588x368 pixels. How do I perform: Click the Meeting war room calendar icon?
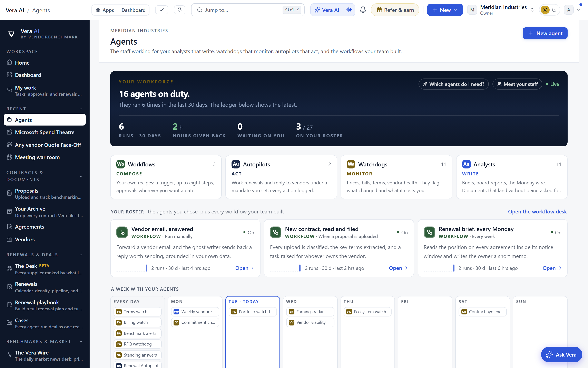tap(9, 157)
